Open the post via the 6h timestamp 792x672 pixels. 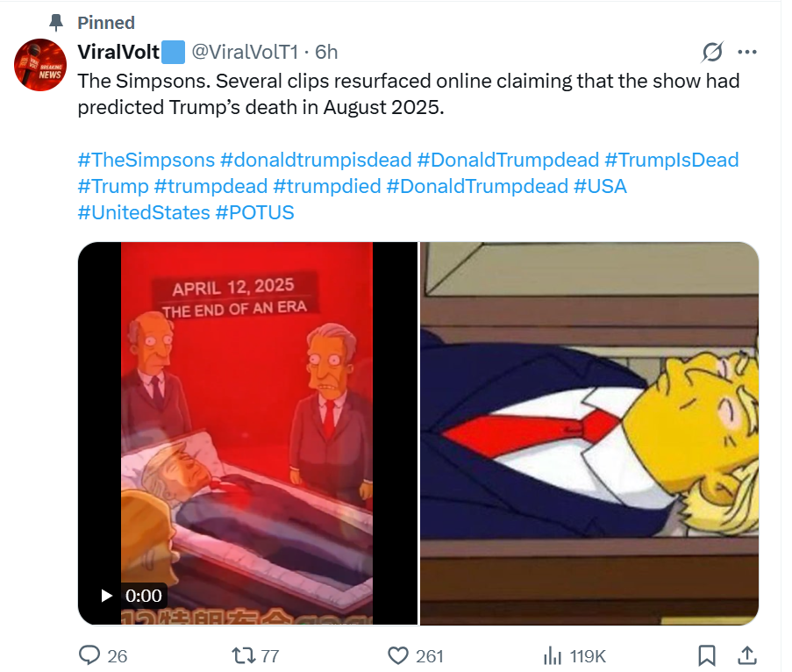coord(323,52)
